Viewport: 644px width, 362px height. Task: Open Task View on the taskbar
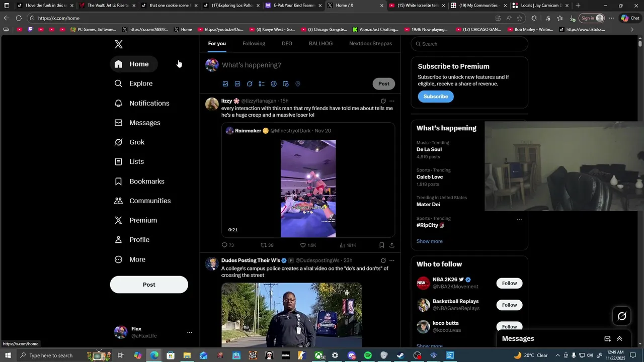121,355
